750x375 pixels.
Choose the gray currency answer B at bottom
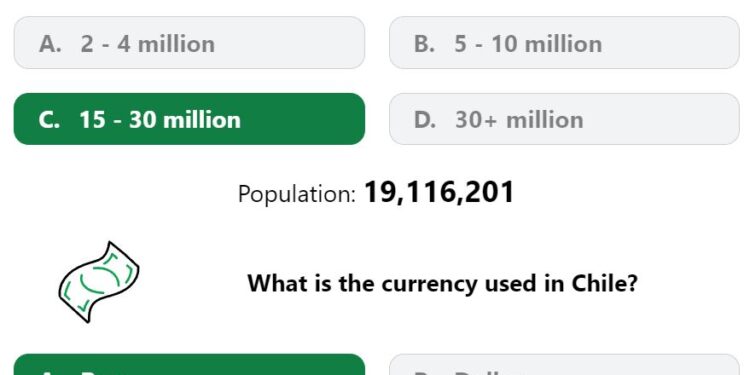point(564,364)
